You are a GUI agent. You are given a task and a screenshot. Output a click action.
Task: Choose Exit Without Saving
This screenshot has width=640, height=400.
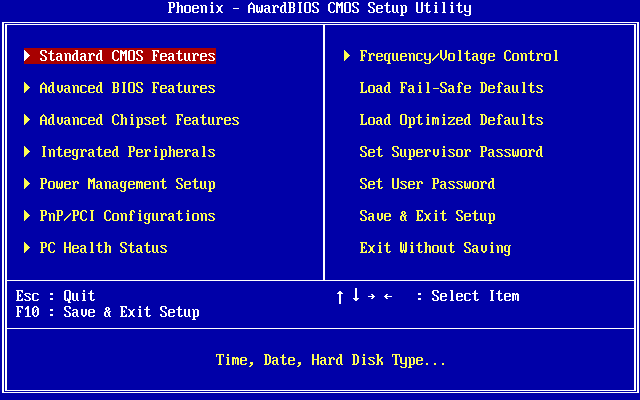pos(435,248)
